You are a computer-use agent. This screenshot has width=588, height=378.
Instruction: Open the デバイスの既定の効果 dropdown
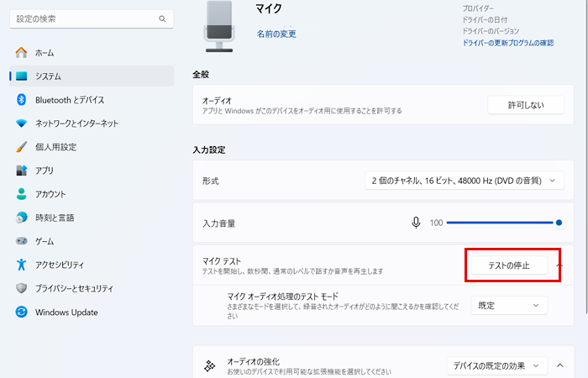(496, 365)
